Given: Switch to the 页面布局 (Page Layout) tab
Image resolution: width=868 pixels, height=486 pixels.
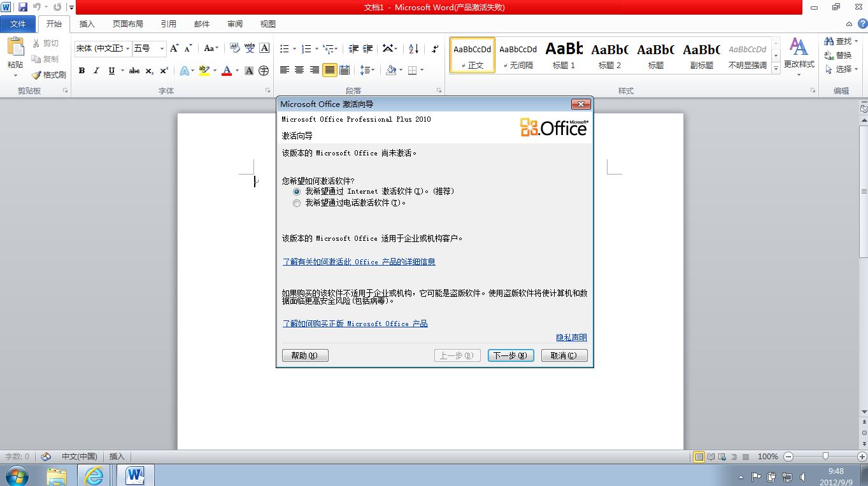Looking at the screenshot, I should (127, 24).
